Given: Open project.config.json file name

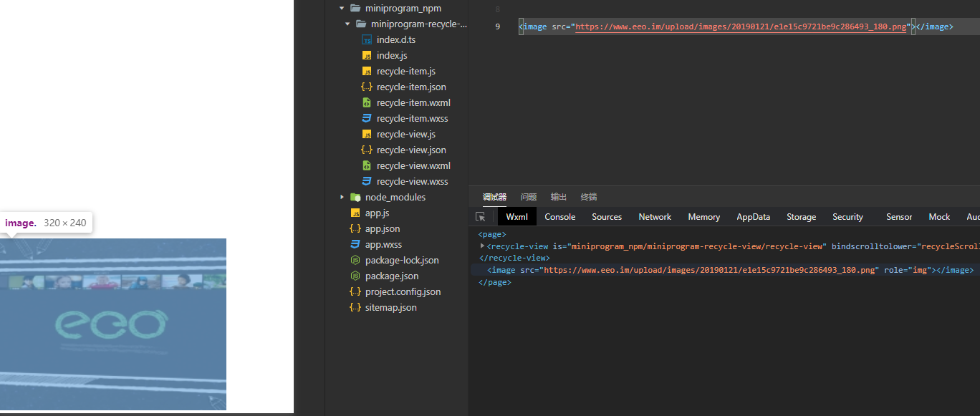Looking at the screenshot, I should click(403, 292).
